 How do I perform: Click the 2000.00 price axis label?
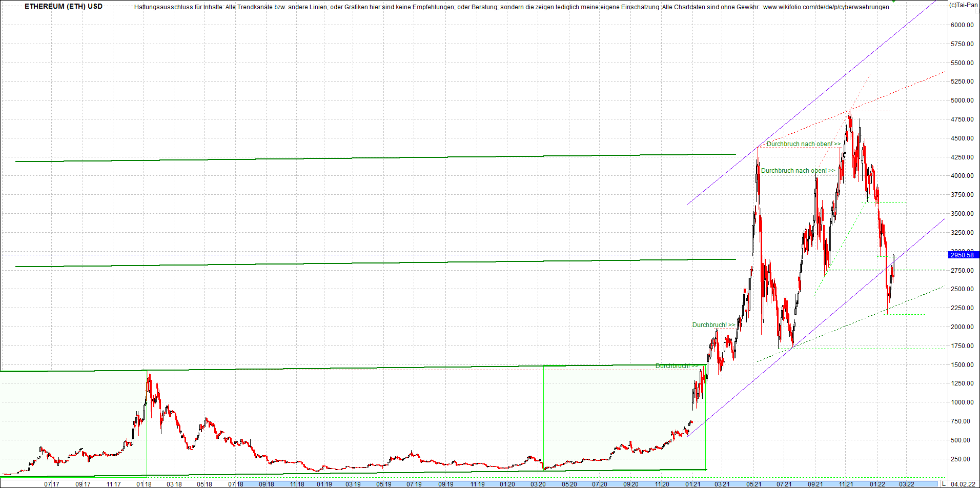(962, 327)
